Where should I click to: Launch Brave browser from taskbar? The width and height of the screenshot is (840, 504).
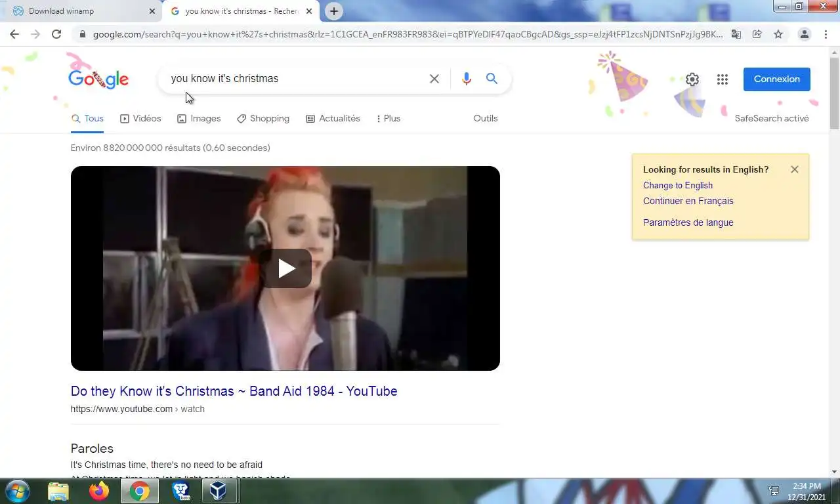pos(180,491)
